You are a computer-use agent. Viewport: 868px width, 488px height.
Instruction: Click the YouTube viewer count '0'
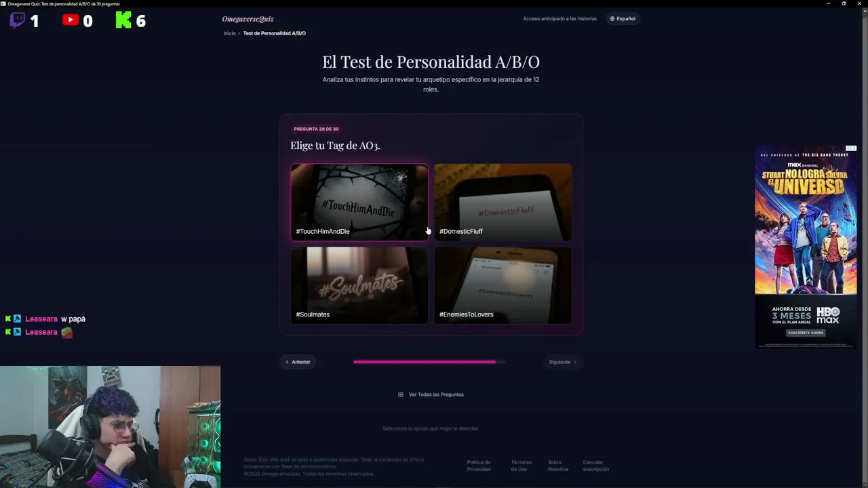point(87,22)
